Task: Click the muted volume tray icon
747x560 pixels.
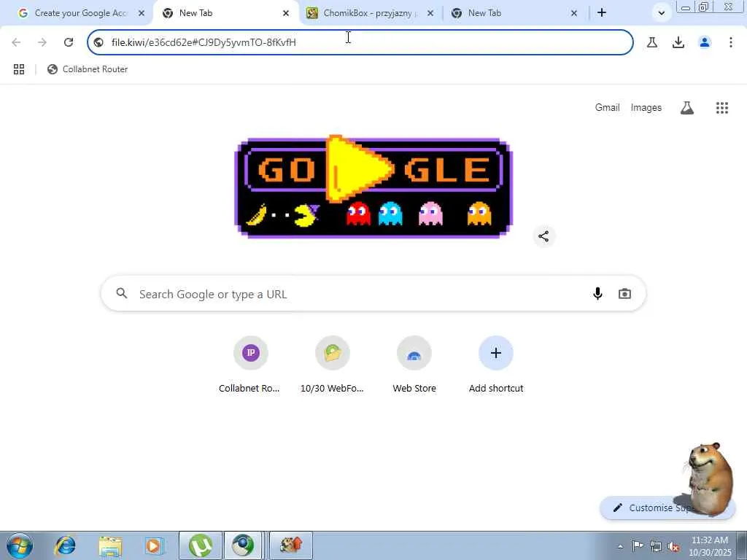Action: [x=673, y=547]
